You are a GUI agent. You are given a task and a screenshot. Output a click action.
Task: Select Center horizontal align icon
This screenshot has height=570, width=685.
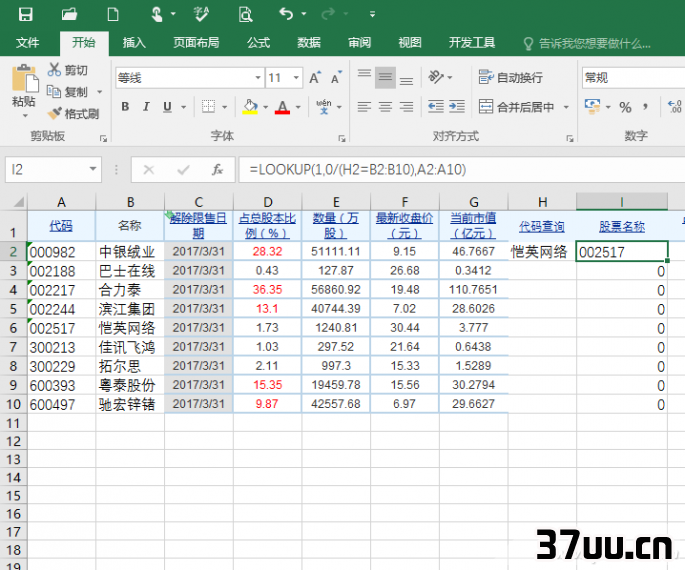(x=385, y=107)
